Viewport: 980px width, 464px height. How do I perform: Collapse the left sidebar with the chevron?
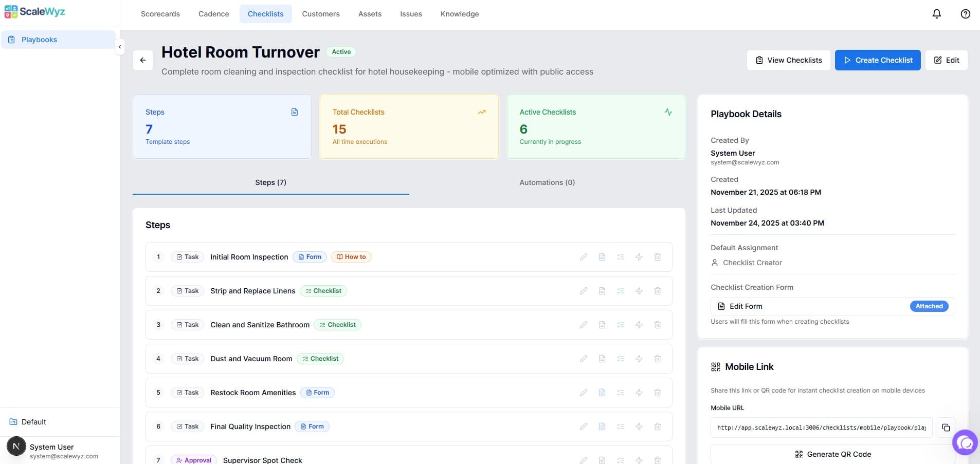coord(120,47)
